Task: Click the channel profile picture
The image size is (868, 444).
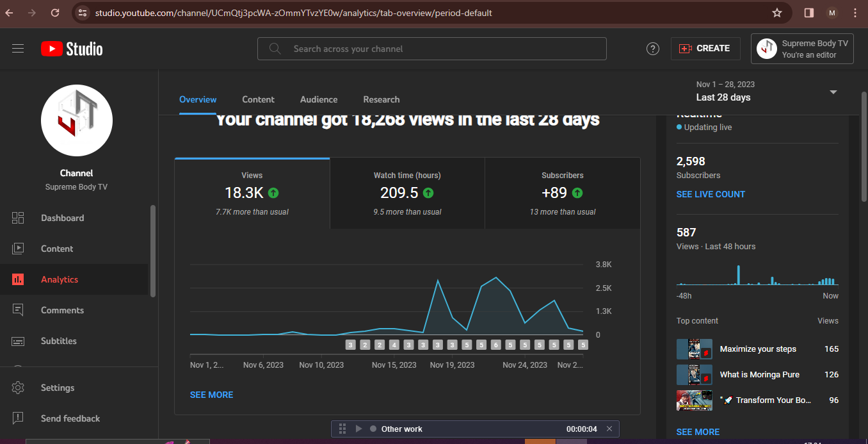Action: (77, 120)
